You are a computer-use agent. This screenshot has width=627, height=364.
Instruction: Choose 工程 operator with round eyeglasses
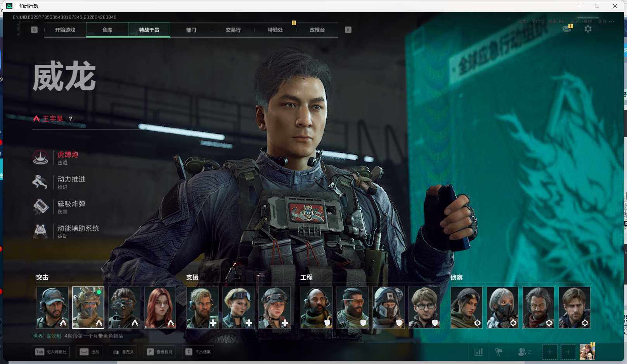(424, 307)
